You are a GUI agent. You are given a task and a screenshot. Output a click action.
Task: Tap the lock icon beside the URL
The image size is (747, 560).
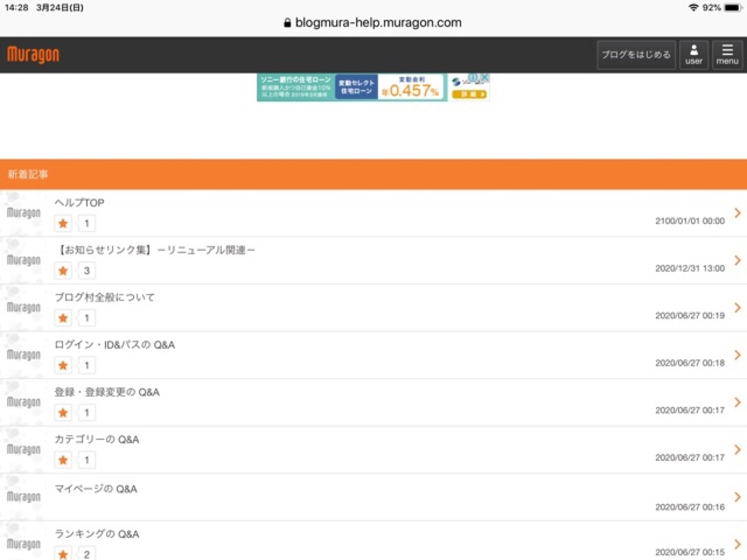[x=287, y=23]
